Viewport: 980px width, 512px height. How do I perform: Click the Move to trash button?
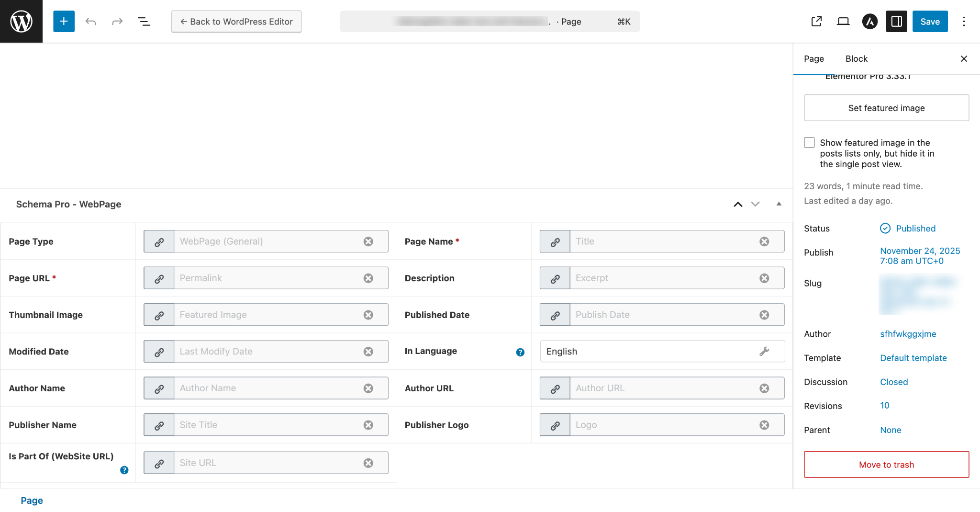click(x=886, y=465)
